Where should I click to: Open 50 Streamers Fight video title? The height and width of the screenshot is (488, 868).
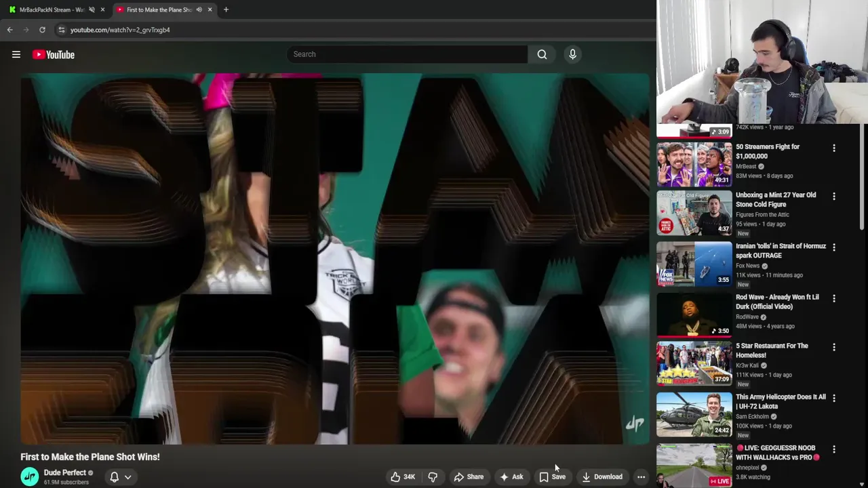coord(768,151)
